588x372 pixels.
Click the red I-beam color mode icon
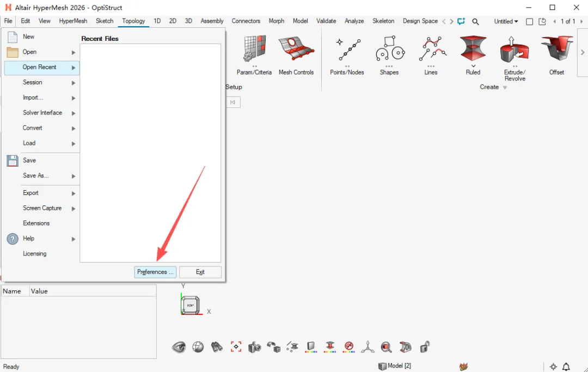[330, 347]
